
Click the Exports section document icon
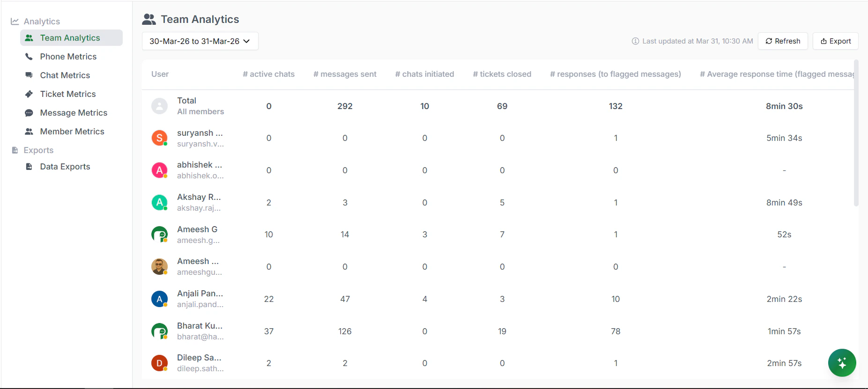15,150
